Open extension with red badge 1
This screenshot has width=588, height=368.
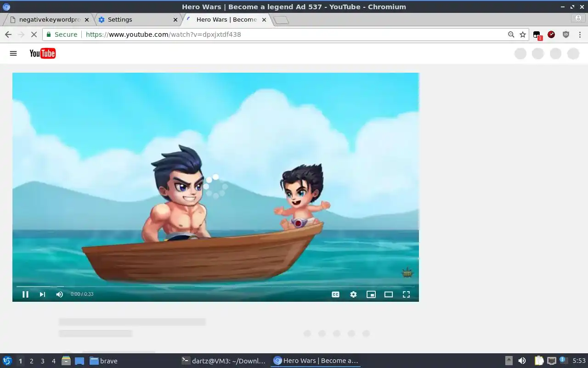(537, 34)
